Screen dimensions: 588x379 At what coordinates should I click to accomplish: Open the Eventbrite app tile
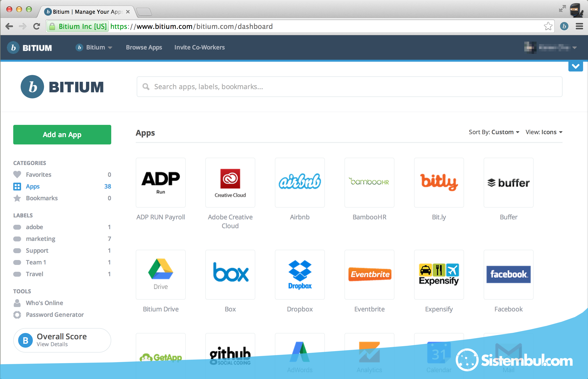pos(369,275)
